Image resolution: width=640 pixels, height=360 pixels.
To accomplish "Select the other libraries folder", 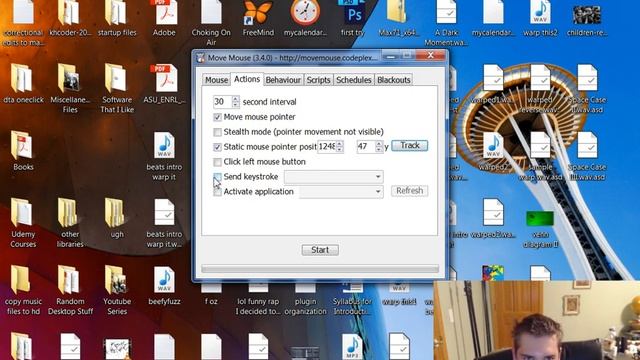I will (x=70, y=223).
